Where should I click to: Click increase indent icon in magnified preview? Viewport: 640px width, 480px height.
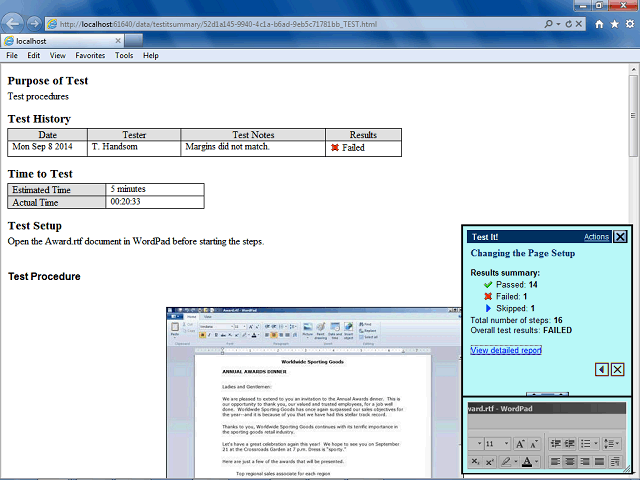[569, 443]
